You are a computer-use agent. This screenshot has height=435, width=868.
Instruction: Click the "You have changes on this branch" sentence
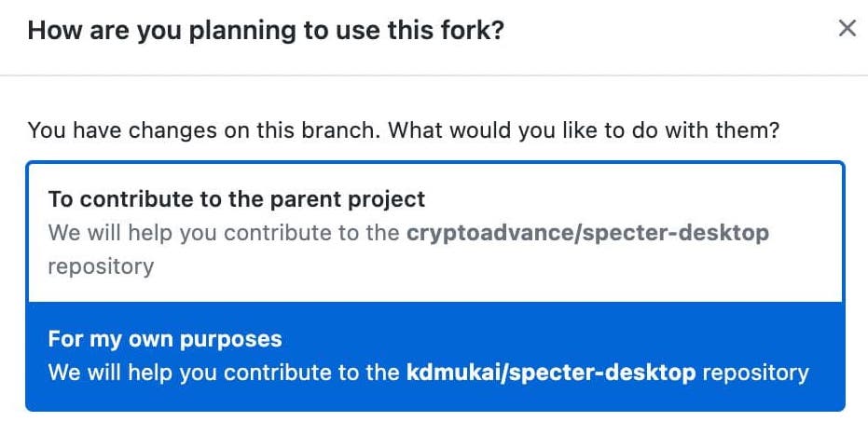[x=204, y=130]
